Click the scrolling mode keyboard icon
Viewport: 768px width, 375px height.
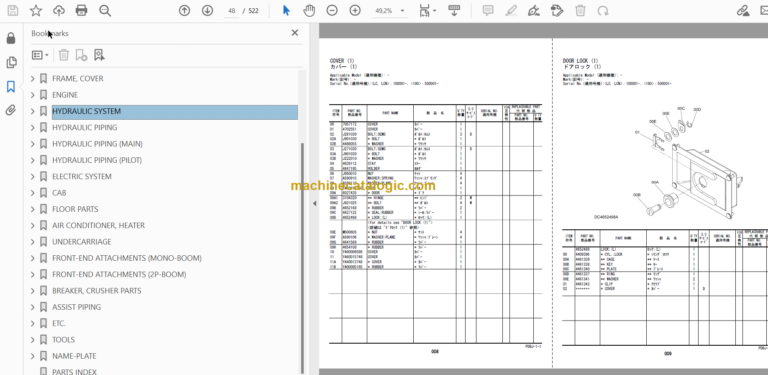click(454, 10)
